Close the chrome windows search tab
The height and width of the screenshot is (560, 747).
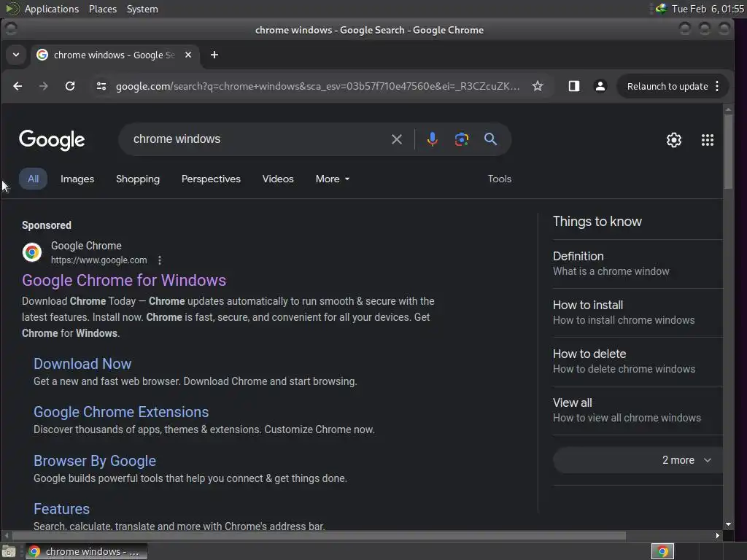pos(188,55)
